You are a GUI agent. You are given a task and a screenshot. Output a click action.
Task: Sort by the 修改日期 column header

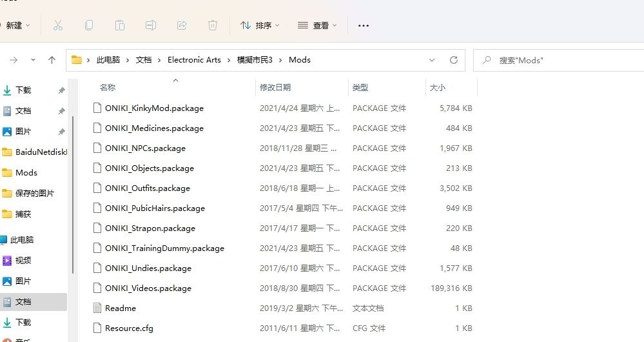275,88
